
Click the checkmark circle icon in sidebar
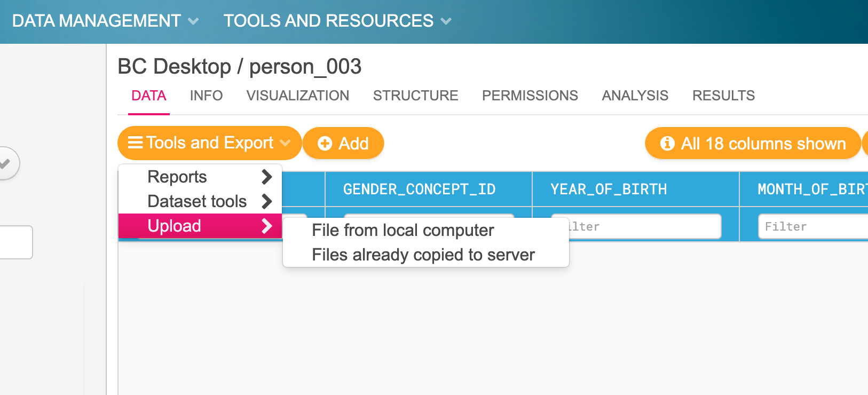point(5,163)
